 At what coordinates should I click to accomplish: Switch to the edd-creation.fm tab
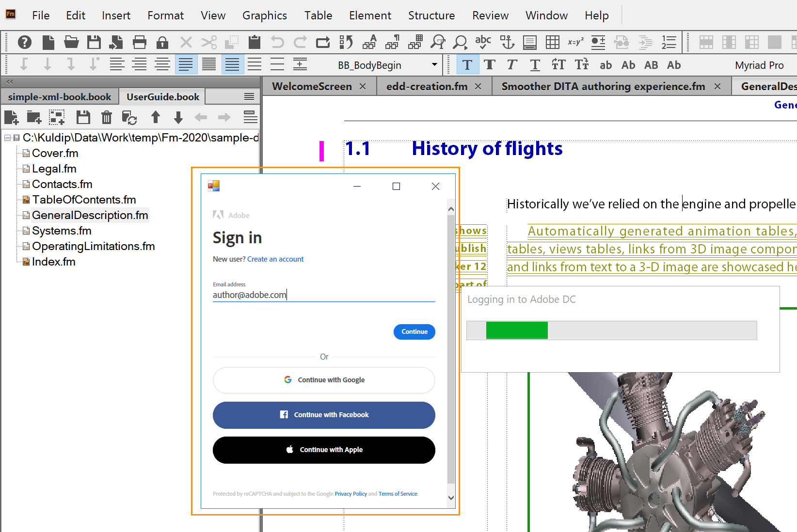[x=426, y=86]
